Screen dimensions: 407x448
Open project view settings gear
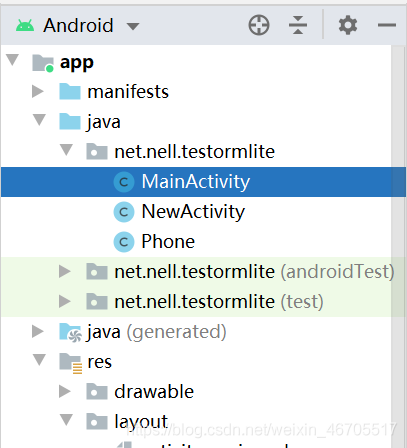(x=348, y=25)
